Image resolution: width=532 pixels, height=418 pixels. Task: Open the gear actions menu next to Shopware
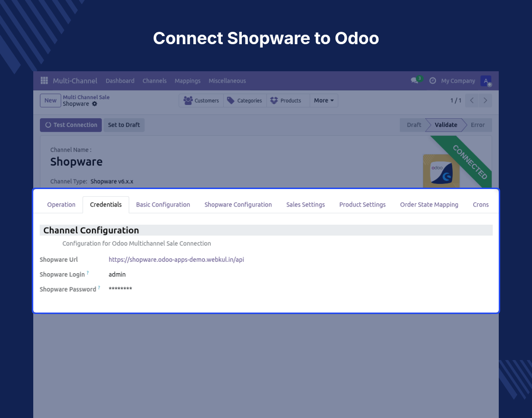click(x=95, y=104)
